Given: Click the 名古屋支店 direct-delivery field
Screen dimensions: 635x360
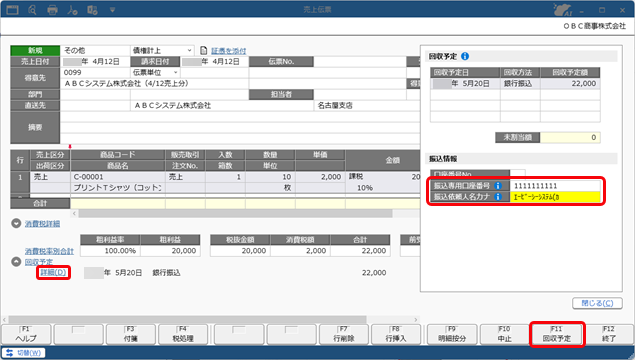Looking at the screenshot, I should point(367,105).
